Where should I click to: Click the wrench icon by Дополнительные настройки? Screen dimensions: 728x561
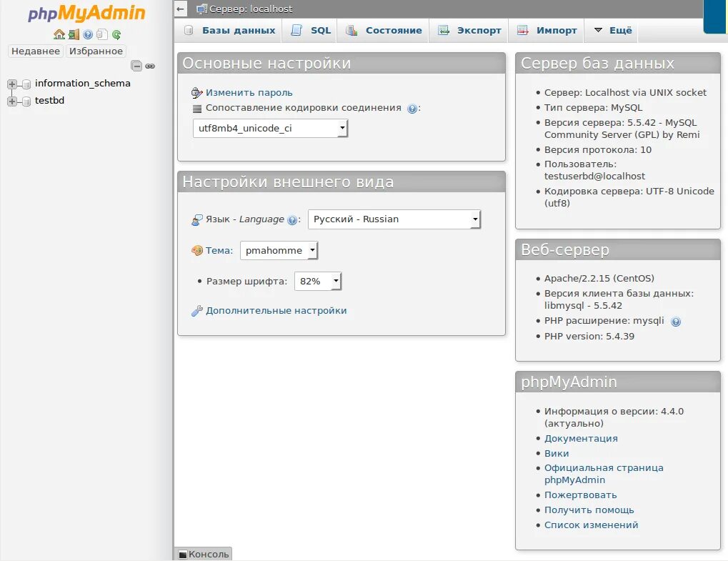point(197,311)
